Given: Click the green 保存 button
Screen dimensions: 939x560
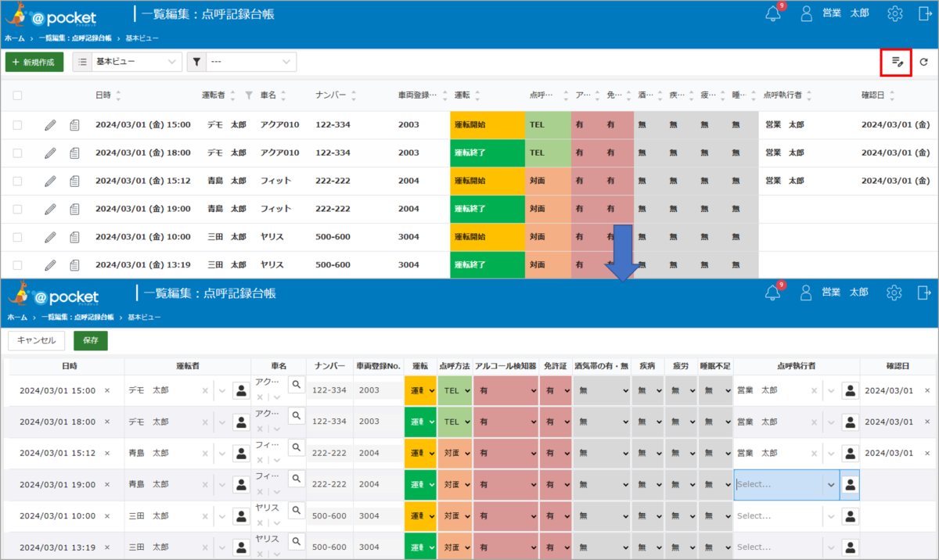Looking at the screenshot, I should [91, 340].
